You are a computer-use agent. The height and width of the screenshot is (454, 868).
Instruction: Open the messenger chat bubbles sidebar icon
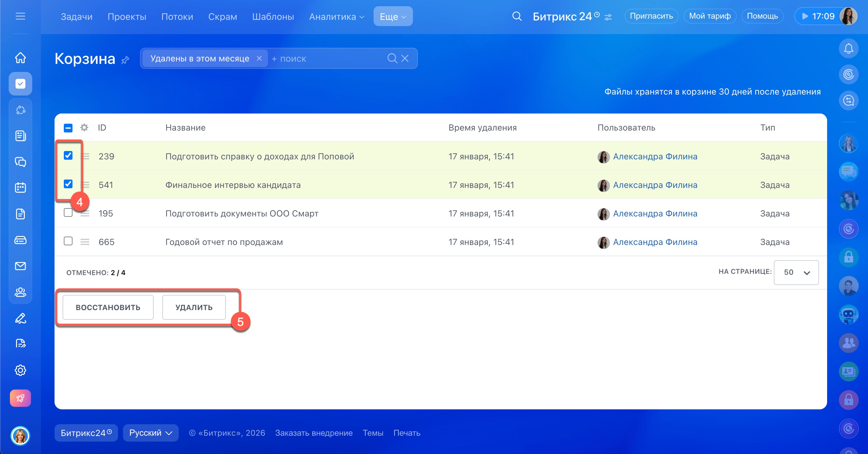click(x=20, y=162)
